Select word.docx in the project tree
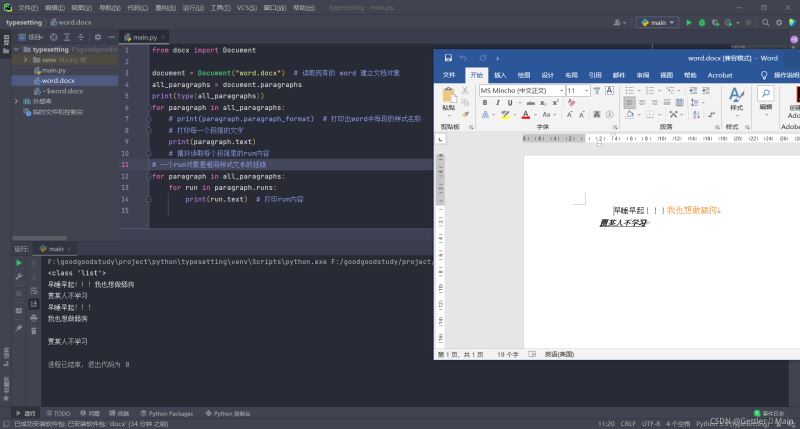Screen dimensions: 800x429 [x=57, y=81]
